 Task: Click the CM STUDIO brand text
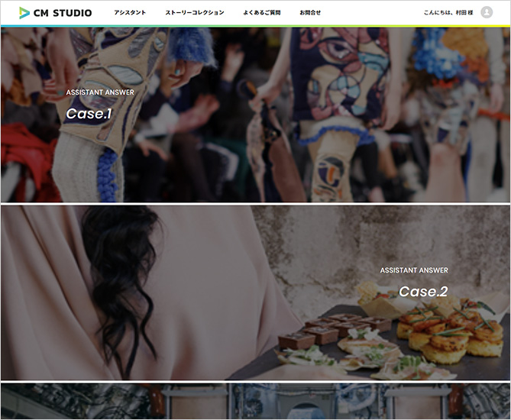[63, 13]
